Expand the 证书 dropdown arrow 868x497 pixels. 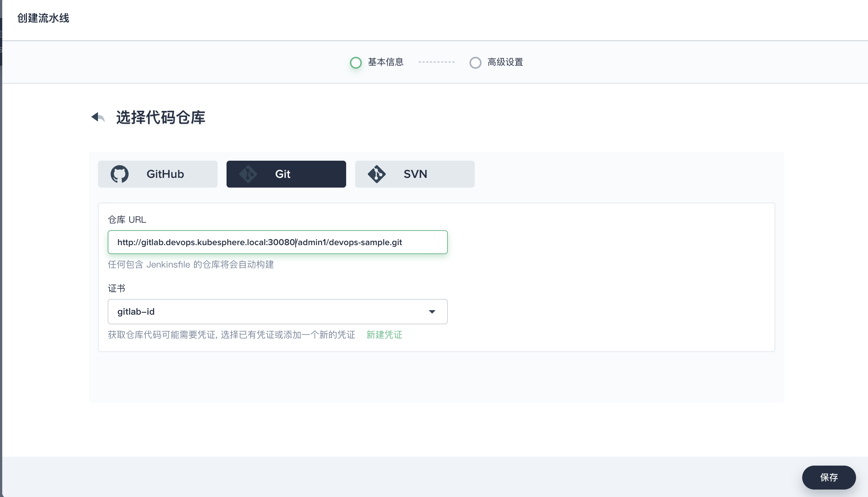click(432, 312)
